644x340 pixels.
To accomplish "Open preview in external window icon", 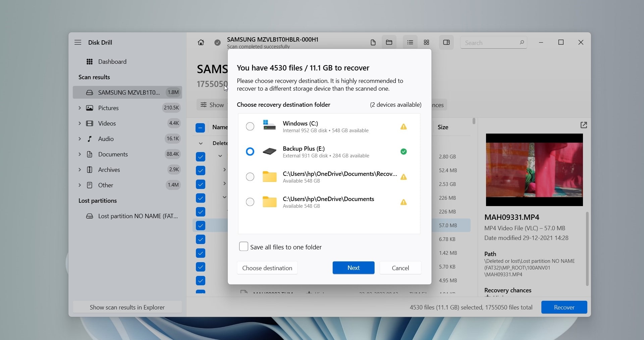I will [584, 125].
